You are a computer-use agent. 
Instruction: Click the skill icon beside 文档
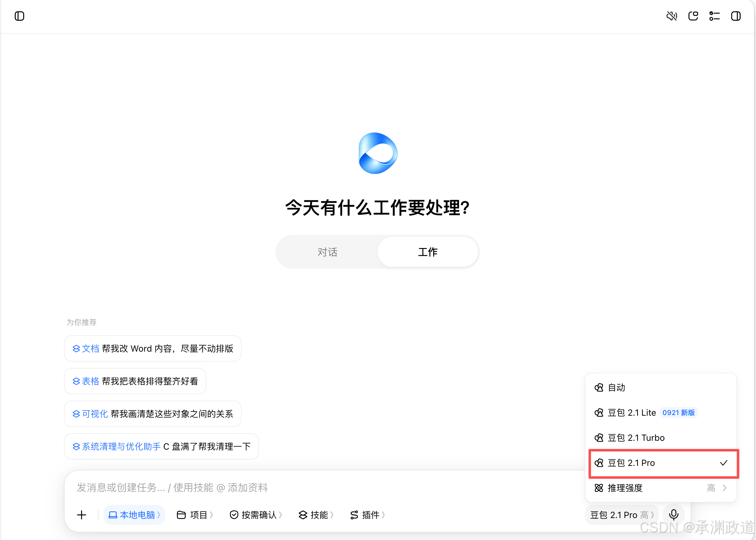[76, 348]
